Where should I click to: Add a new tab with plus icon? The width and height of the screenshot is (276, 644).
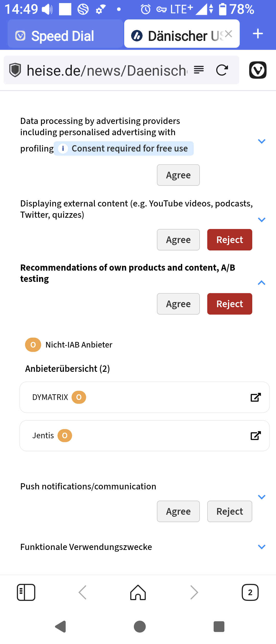(x=258, y=33)
